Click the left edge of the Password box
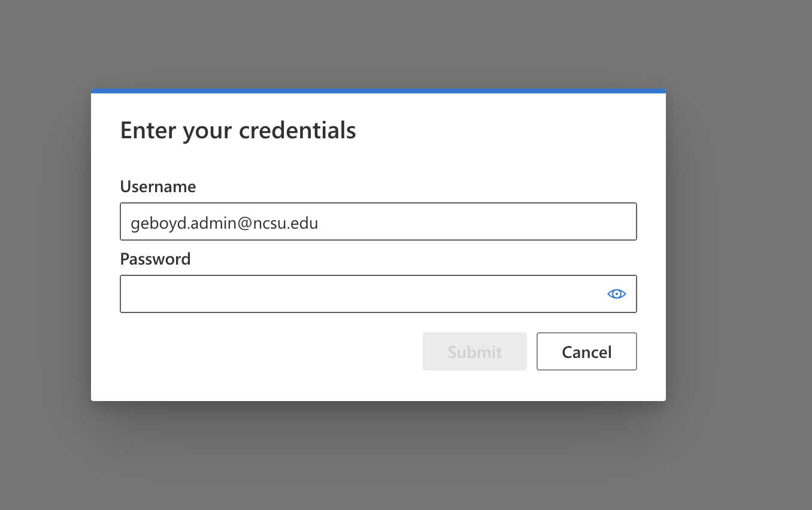Screen dimensions: 812x510 coord(127,294)
